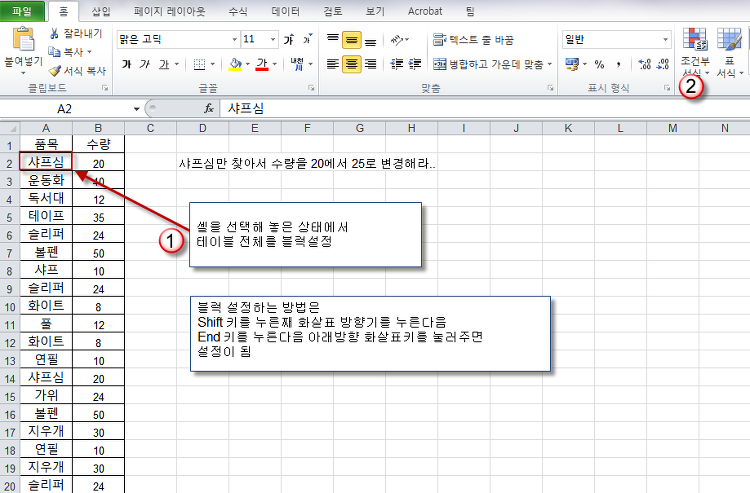Click the Format Painter (서식 복사) brush

point(55,71)
